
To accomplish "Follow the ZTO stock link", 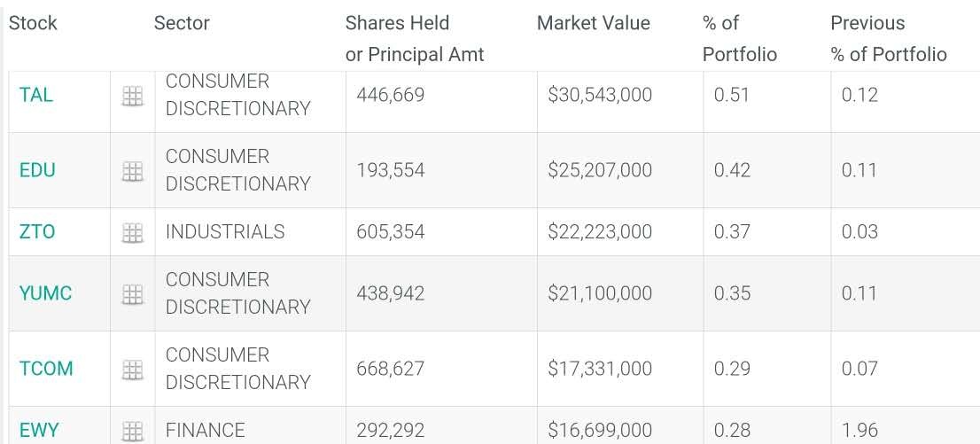I will (x=37, y=232).
